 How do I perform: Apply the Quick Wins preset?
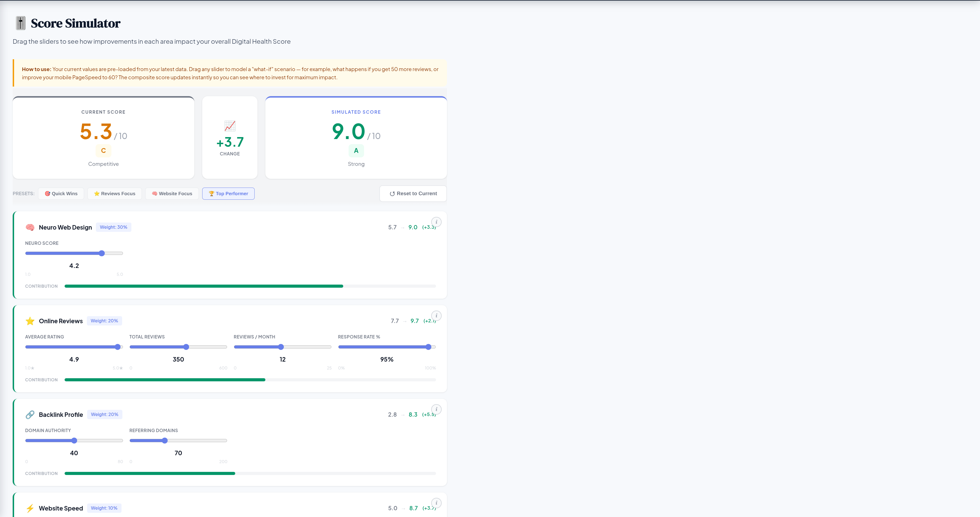61,194
